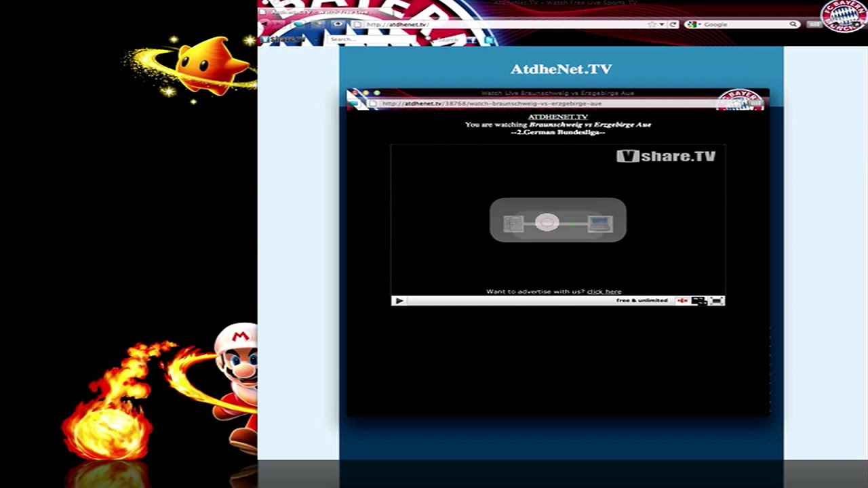Run search with the magnifier icon
This screenshot has width=868, height=488.
click(793, 24)
